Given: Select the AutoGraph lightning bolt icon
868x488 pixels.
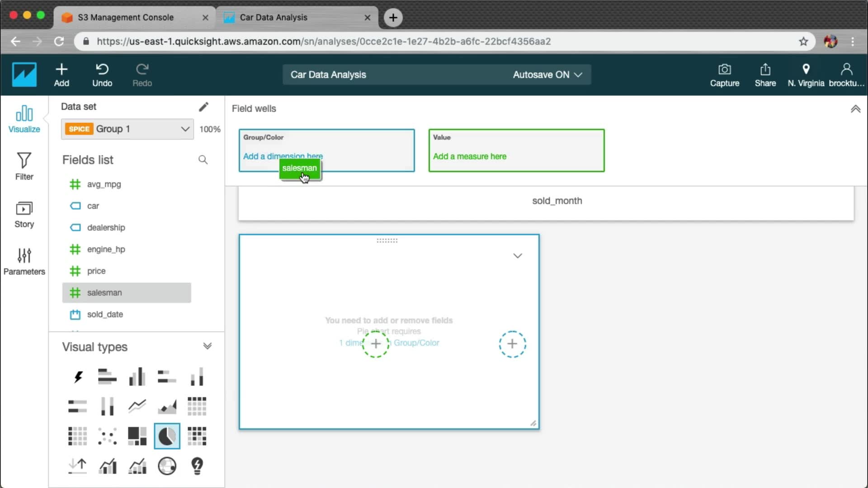Looking at the screenshot, I should pos(78,376).
